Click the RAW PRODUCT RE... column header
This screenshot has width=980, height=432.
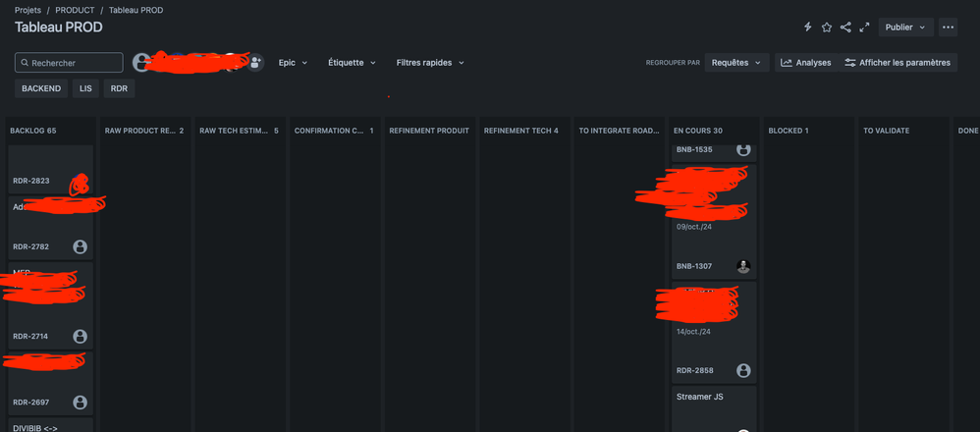click(x=144, y=131)
